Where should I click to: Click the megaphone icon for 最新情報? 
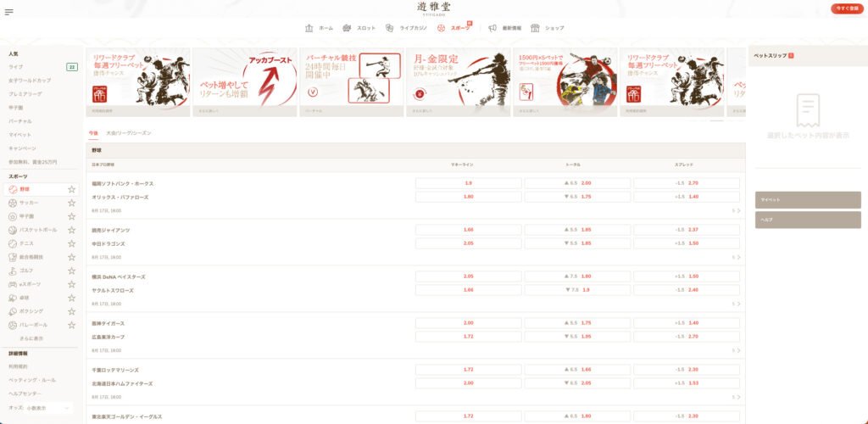tap(492, 28)
